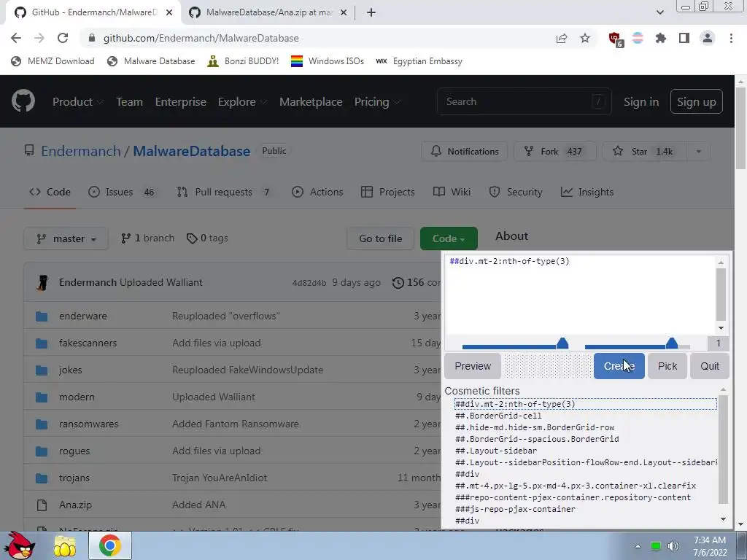Switch to the Insights tab

tap(587, 192)
